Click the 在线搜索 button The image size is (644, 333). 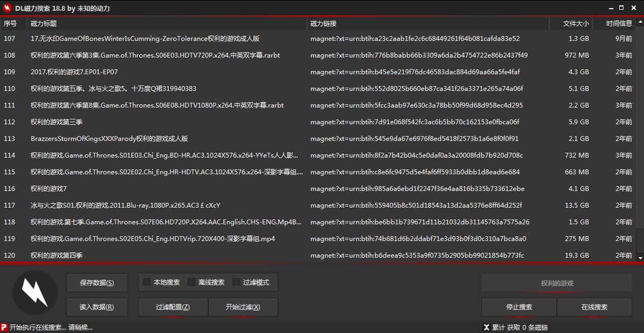pos(595,307)
